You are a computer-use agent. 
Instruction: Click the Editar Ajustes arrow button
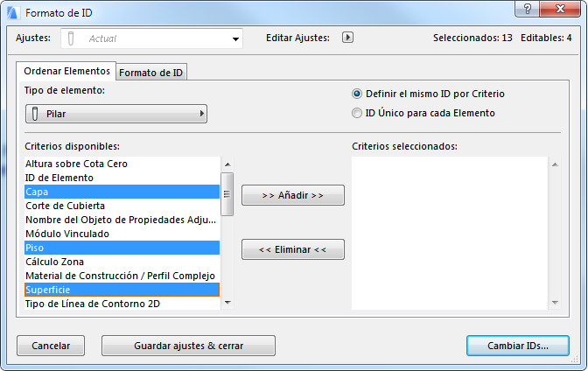[x=347, y=38]
